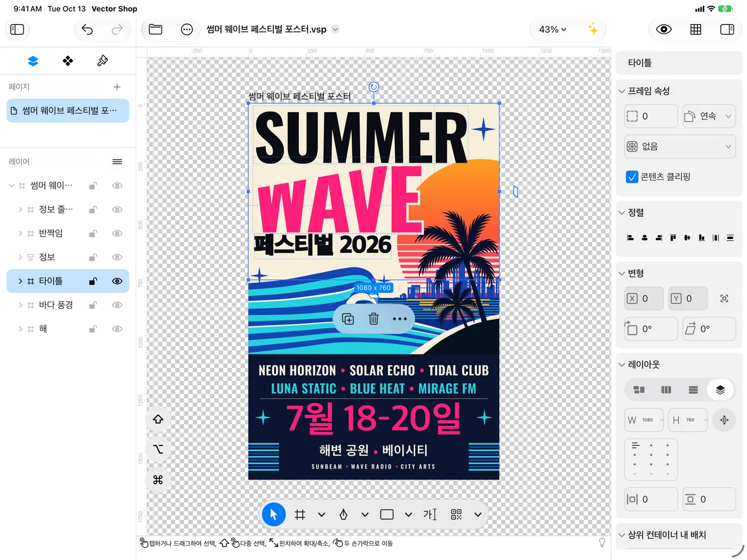The width and height of the screenshot is (747, 560).
Task: Add a new page with plus icon
Action: (117, 87)
